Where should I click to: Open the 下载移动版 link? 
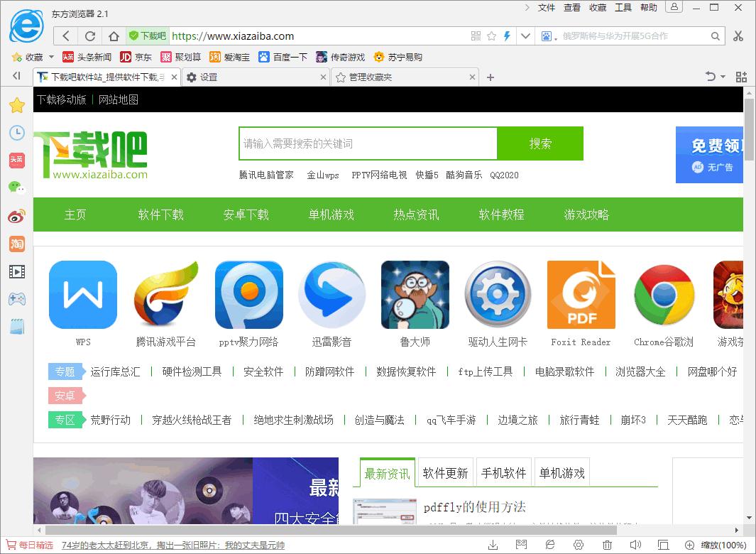point(62,100)
